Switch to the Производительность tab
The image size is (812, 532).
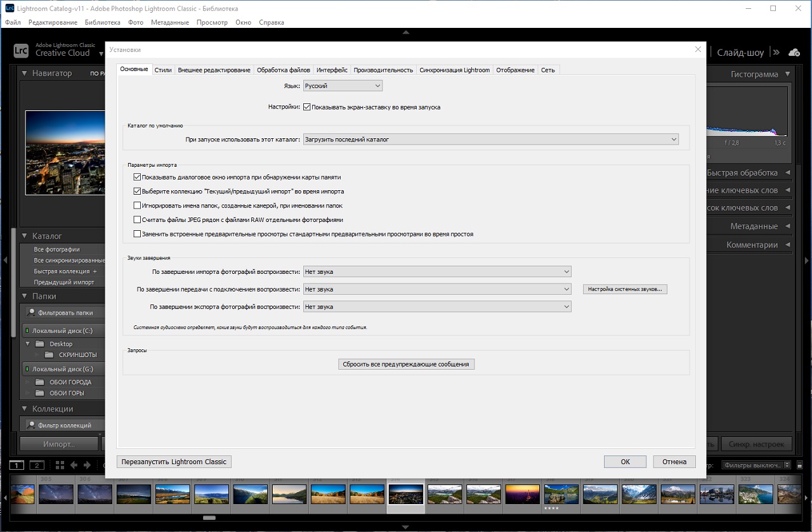(x=383, y=70)
